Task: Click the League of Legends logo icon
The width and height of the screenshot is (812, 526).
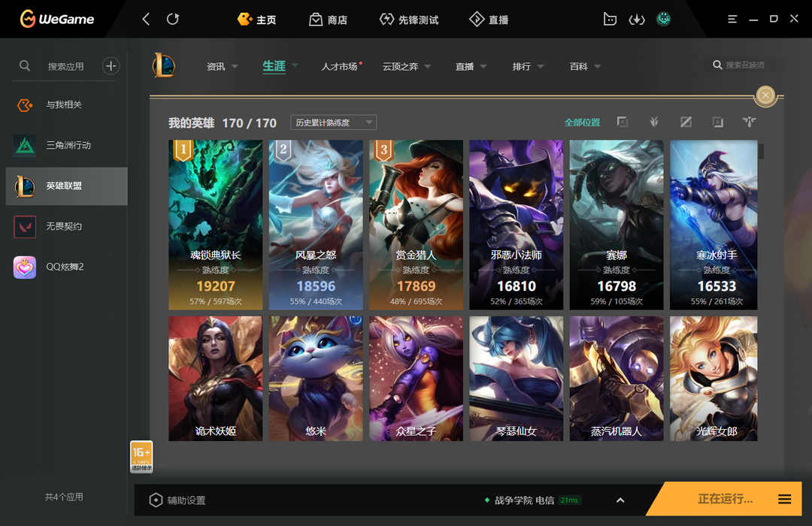Action: pos(164,66)
